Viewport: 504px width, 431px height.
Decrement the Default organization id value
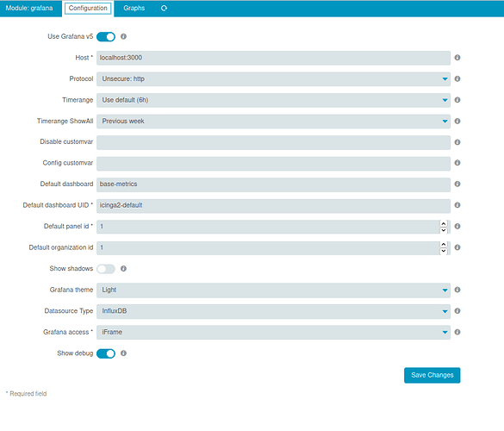tap(444, 251)
